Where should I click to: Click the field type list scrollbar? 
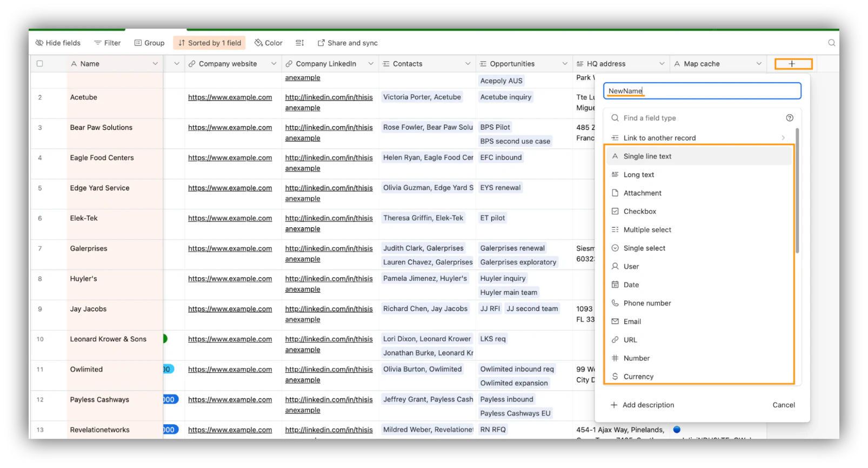click(797, 190)
